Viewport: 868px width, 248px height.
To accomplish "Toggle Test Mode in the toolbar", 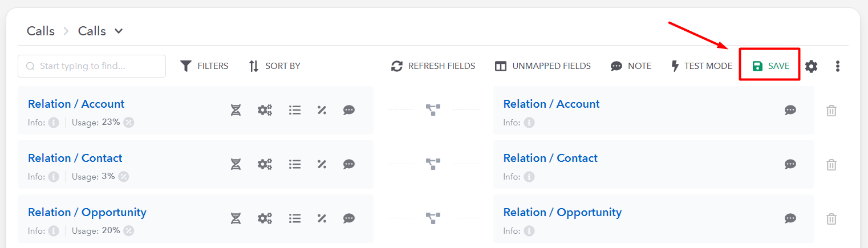I will point(701,66).
